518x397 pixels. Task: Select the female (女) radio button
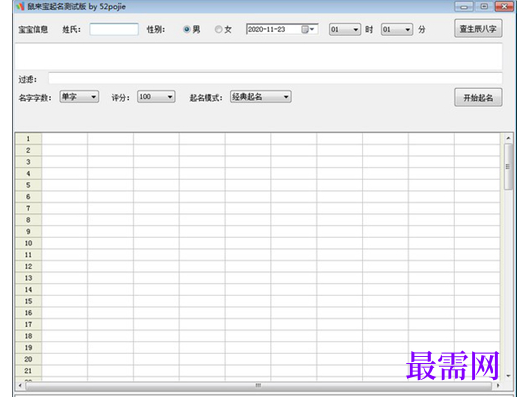[x=218, y=29]
